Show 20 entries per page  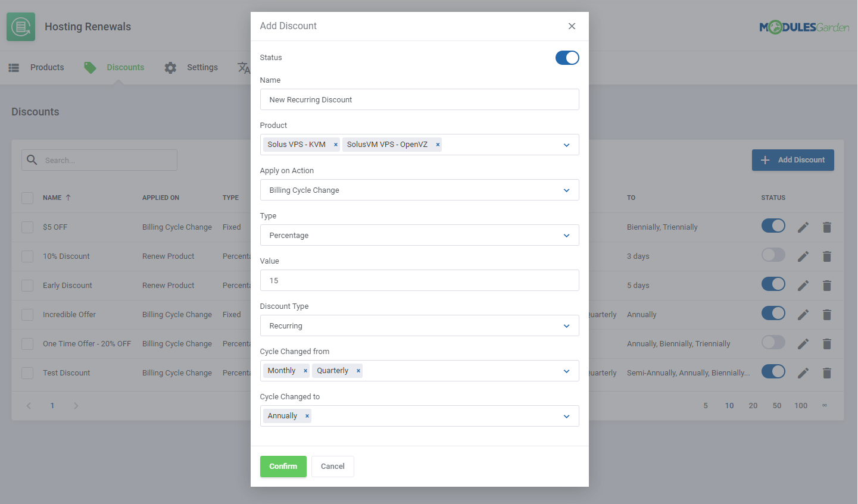coord(753,406)
